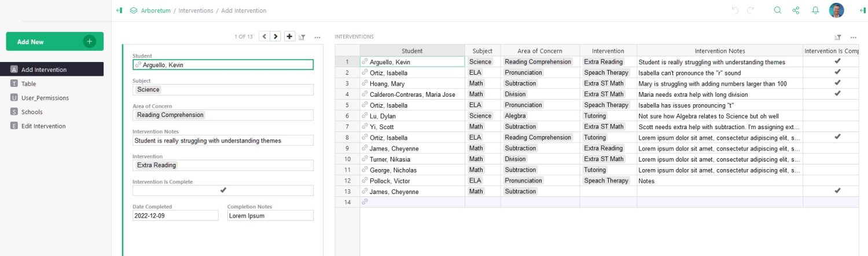
Task: Go to next card record arrow
Action: pyautogui.click(x=275, y=36)
